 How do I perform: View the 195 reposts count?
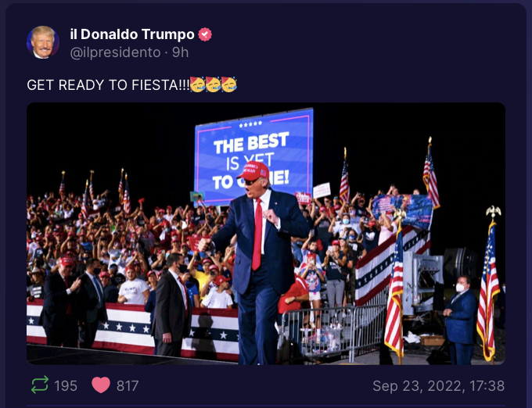pos(66,386)
